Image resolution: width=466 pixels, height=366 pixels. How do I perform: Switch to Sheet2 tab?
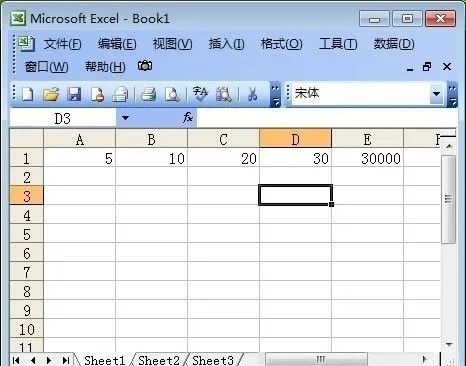coord(159,360)
